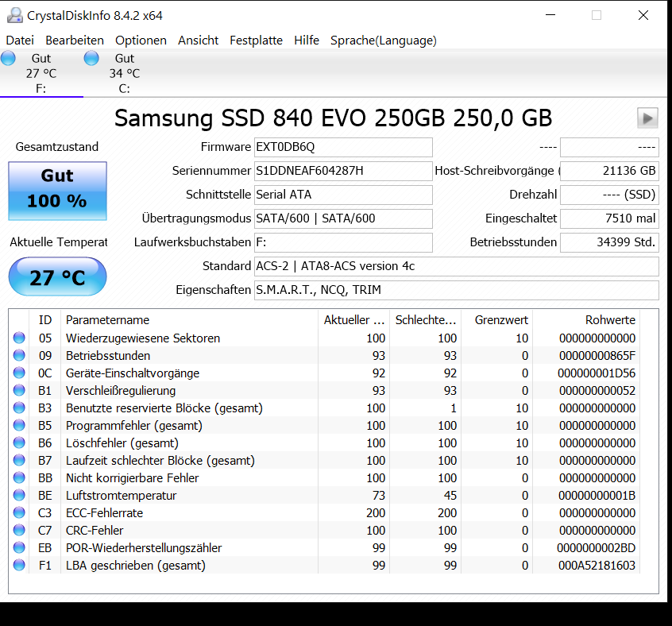Click status orb for Geräte-Einschaltvorgänge row

19,373
